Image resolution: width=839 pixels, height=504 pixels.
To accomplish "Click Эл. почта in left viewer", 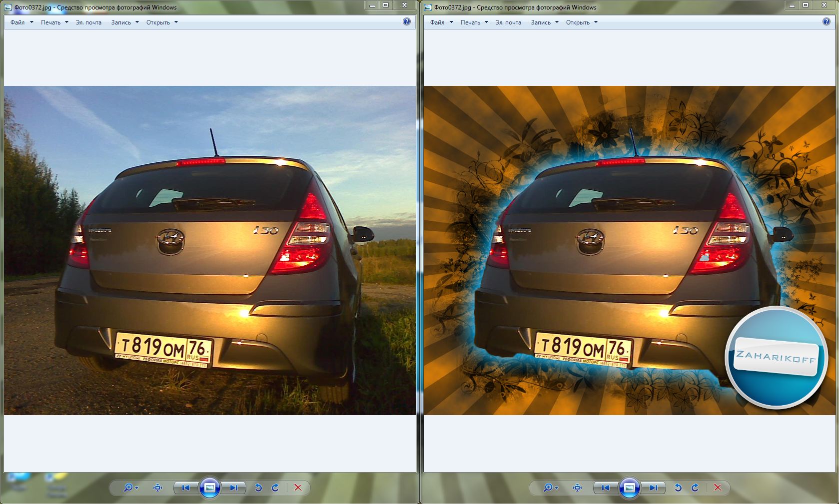I will point(88,22).
